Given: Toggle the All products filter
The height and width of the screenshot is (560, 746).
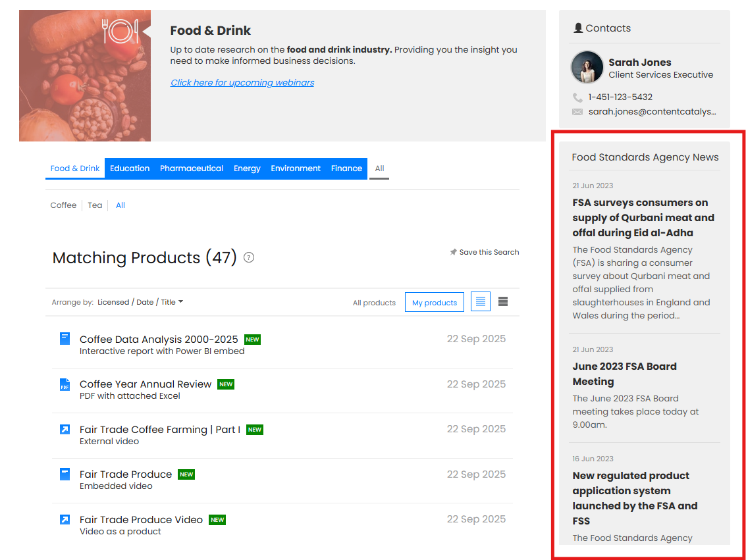Looking at the screenshot, I should (x=374, y=303).
